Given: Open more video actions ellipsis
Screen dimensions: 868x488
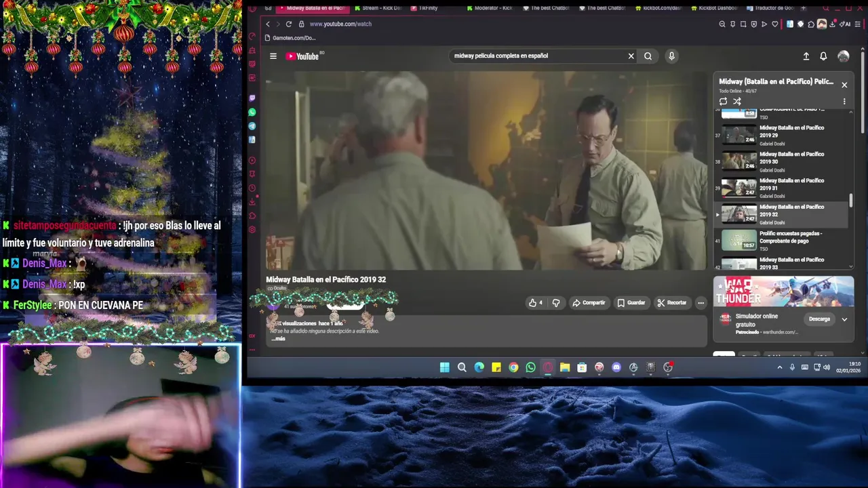Looking at the screenshot, I should [x=701, y=303].
